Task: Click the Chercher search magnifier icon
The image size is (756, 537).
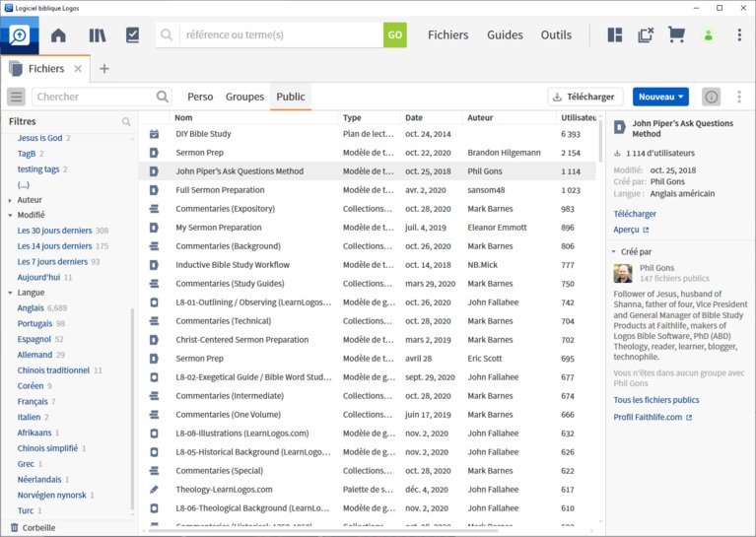Action: tap(163, 97)
